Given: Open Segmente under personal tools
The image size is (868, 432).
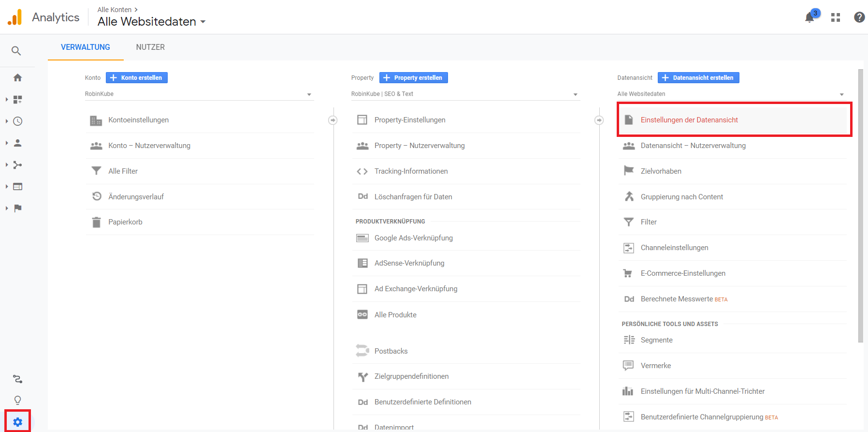Looking at the screenshot, I should 732,340.
